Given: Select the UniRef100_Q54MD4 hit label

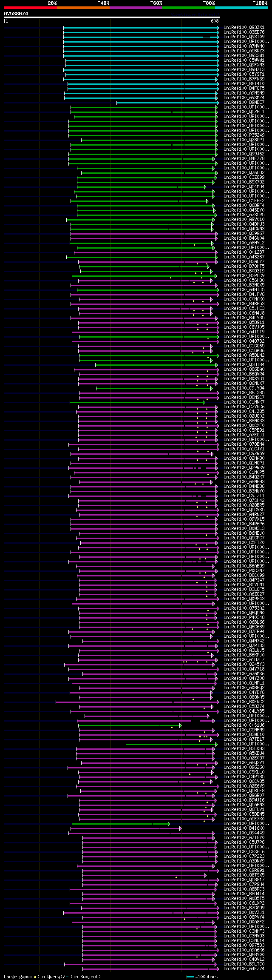Looking at the screenshot, I should (244, 187).
